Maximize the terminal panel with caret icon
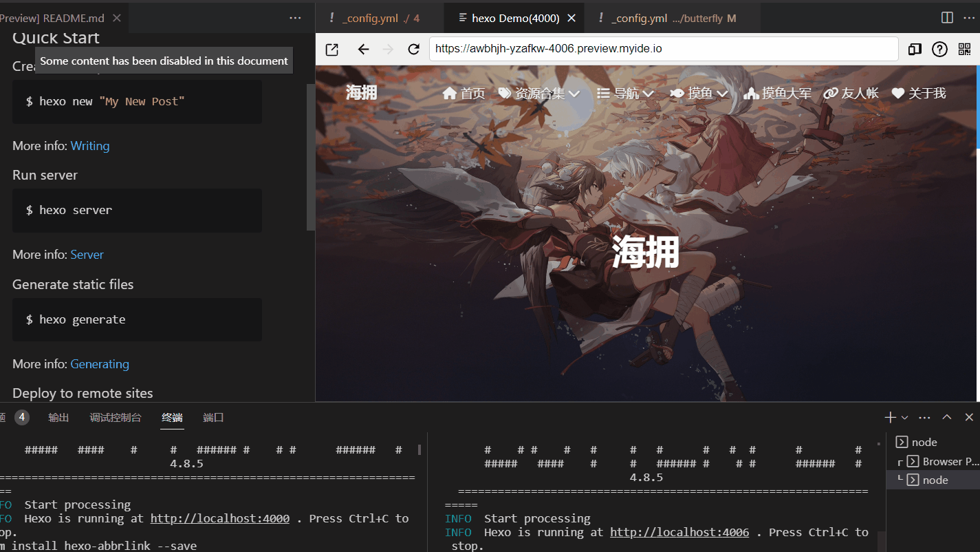The width and height of the screenshot is (980, 552). tap(947, 417)
